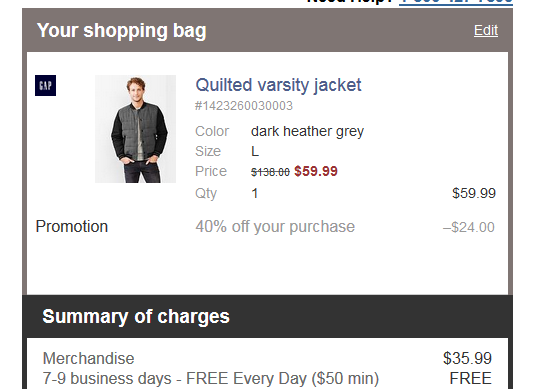This screenshot has height=389, width=536.
Task: Select the item number #1423260030003 text
Action: click(x=244, y=106)
